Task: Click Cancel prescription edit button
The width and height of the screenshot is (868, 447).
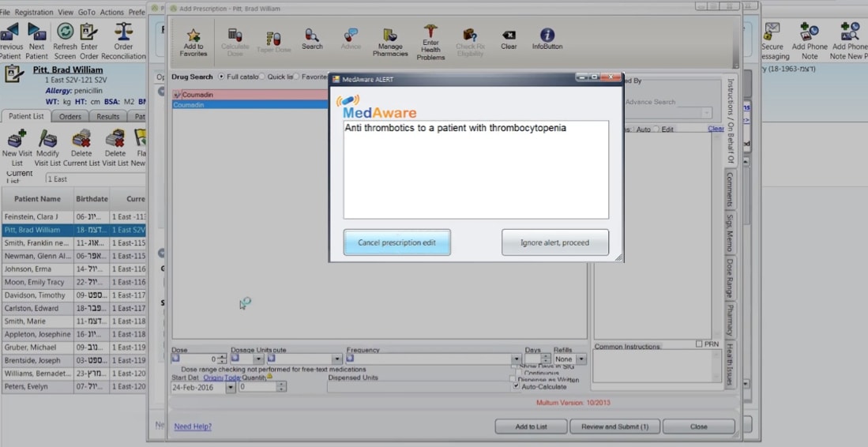Action: (397, 242)
